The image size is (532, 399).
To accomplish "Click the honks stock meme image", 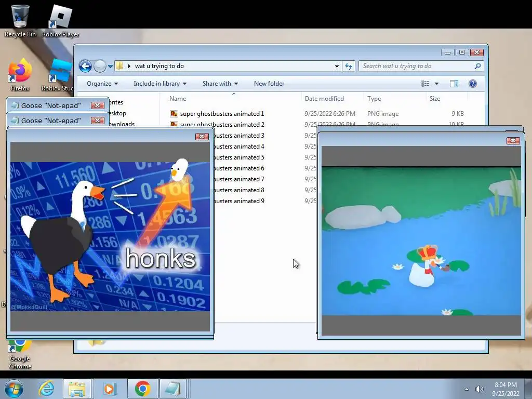I will pos(110,236).
